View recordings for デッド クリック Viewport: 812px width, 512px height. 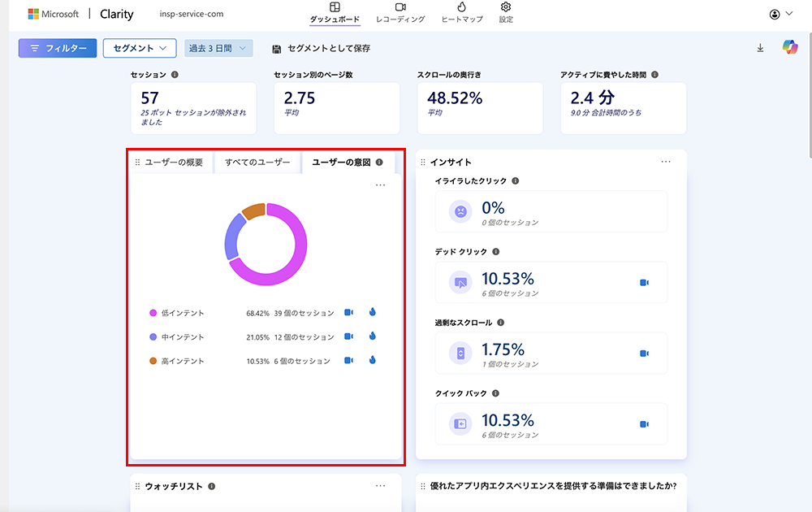pos(644,283)
